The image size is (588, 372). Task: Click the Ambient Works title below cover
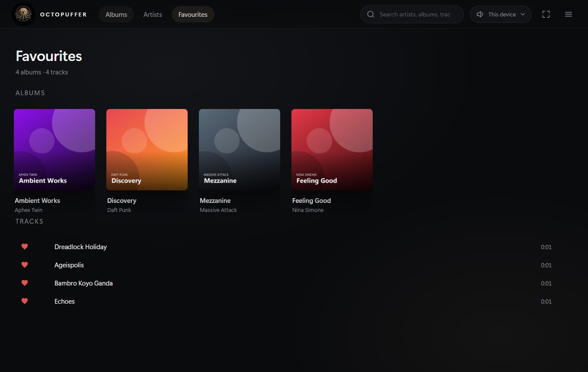(x=37, y=201)
